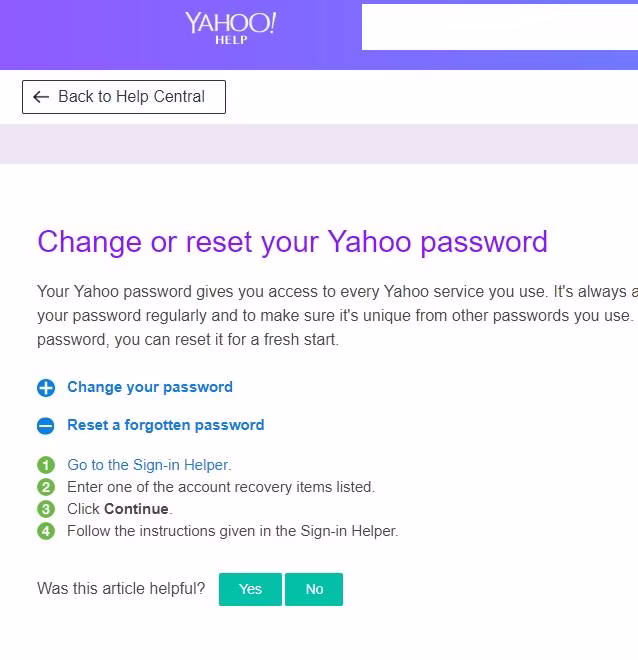Focus the white search field in header

(x=499, y=27)
